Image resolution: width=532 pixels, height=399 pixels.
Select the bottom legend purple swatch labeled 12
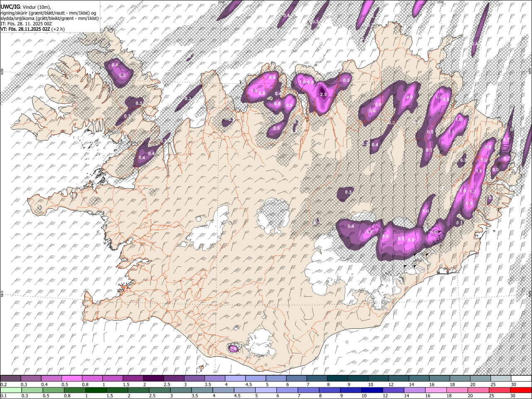point(393,390)
